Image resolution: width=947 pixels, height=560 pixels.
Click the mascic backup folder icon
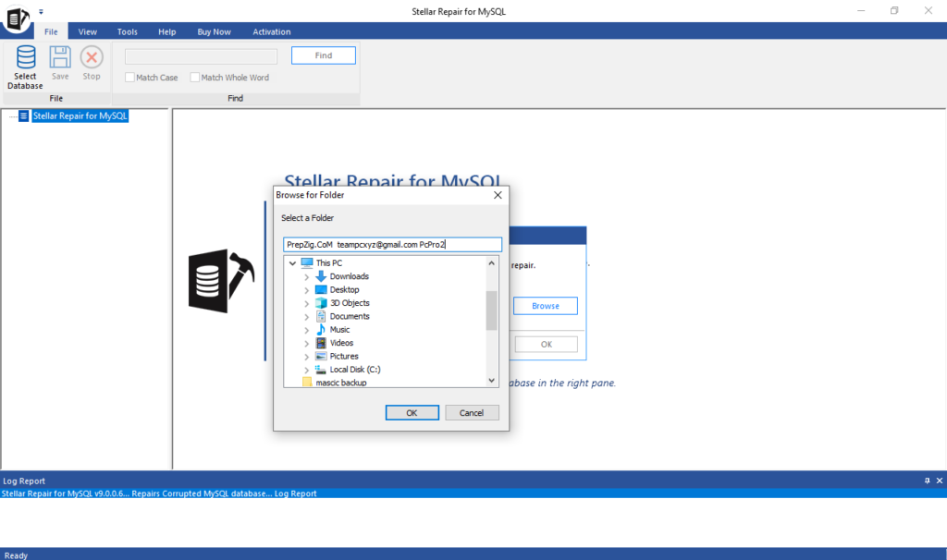point(307,382)
